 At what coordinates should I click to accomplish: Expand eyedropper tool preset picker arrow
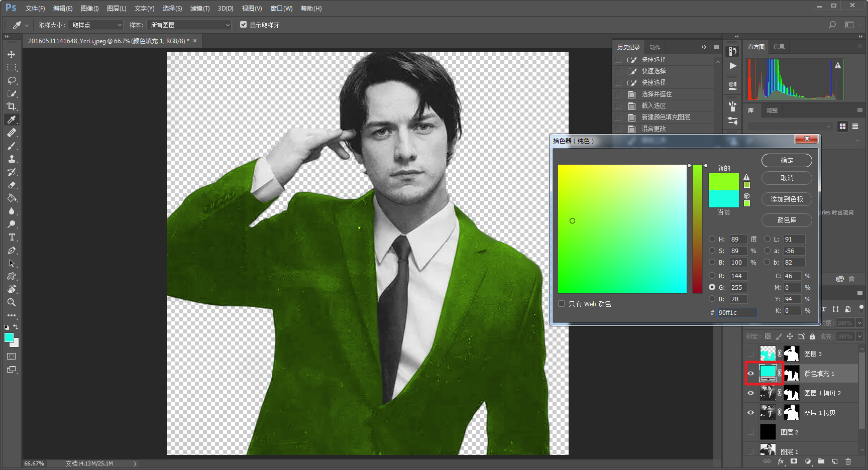click(27, 25)
